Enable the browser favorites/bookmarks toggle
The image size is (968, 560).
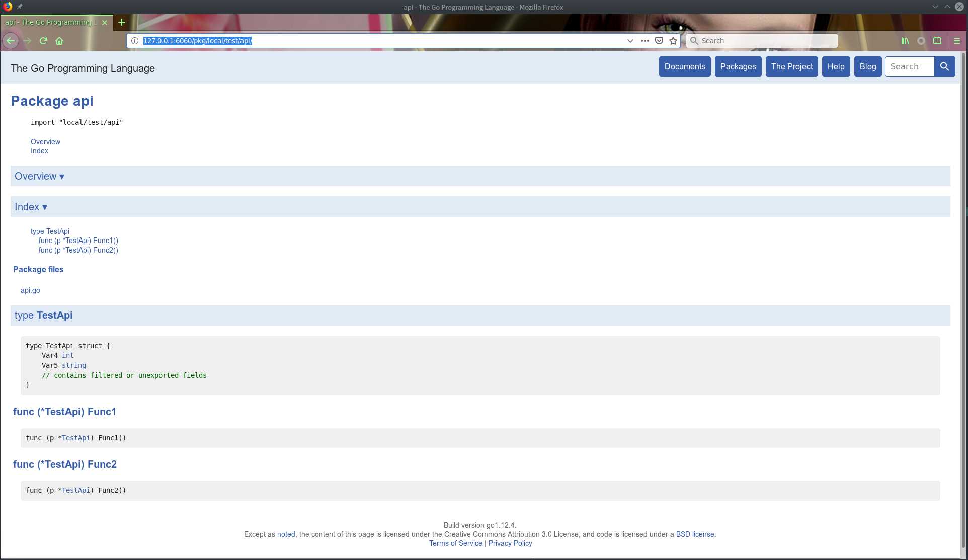coord(673,41)
